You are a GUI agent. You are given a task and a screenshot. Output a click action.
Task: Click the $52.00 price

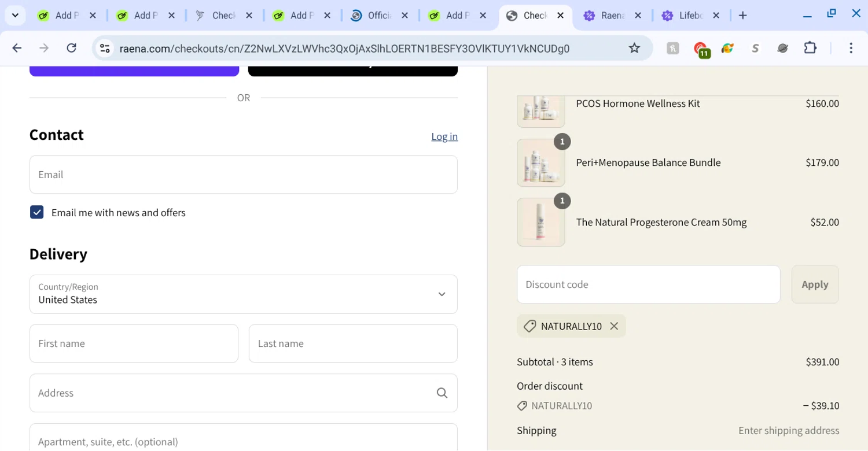click(825, 222)
